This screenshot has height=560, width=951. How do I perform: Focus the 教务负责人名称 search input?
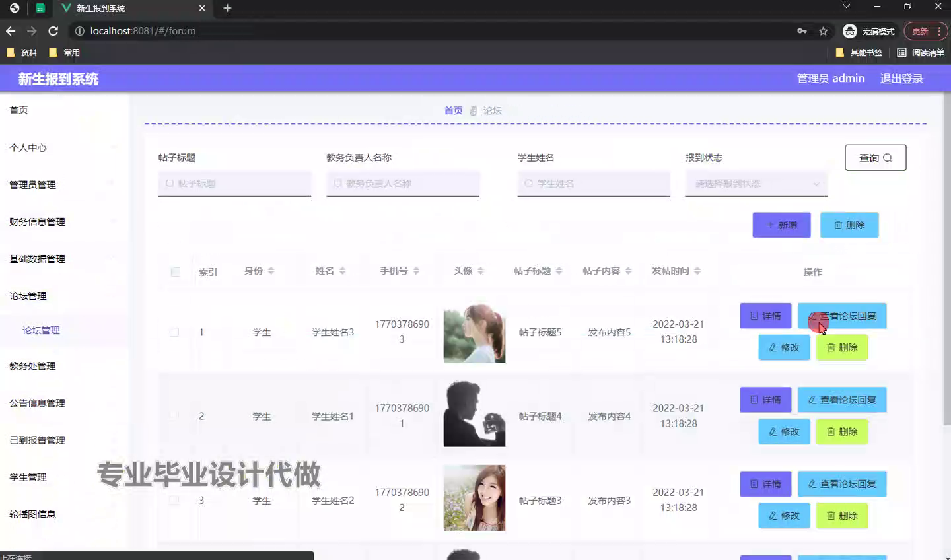tap(403, 184)
